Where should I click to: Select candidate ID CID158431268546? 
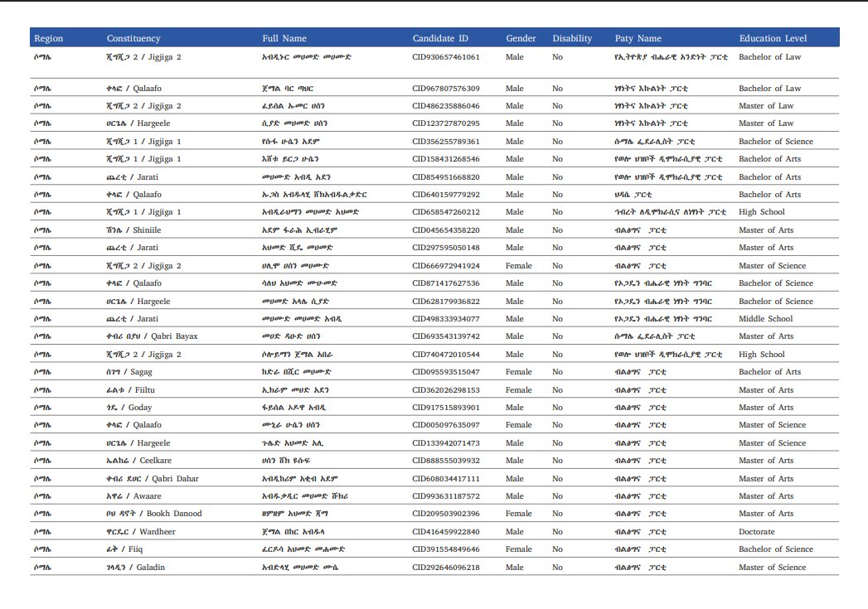coord(446,159)
